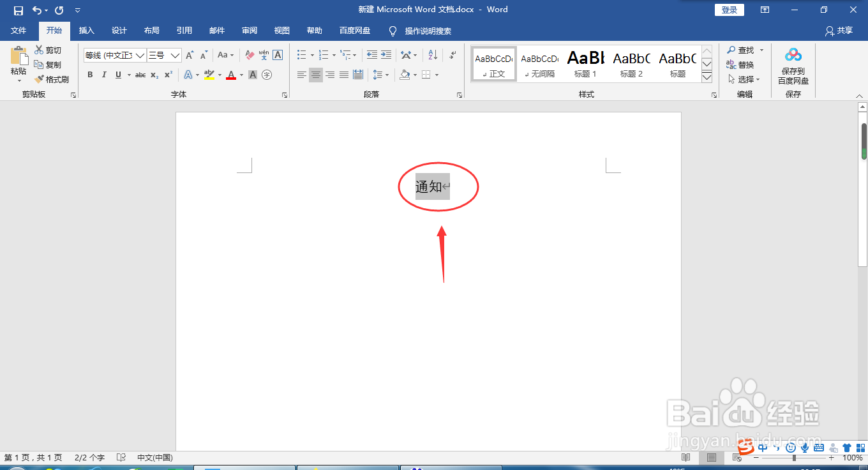Viewport: 868px width, 470px height.
Task: Apply the 无间隔 no spacing style
Action: coord(539,64)
